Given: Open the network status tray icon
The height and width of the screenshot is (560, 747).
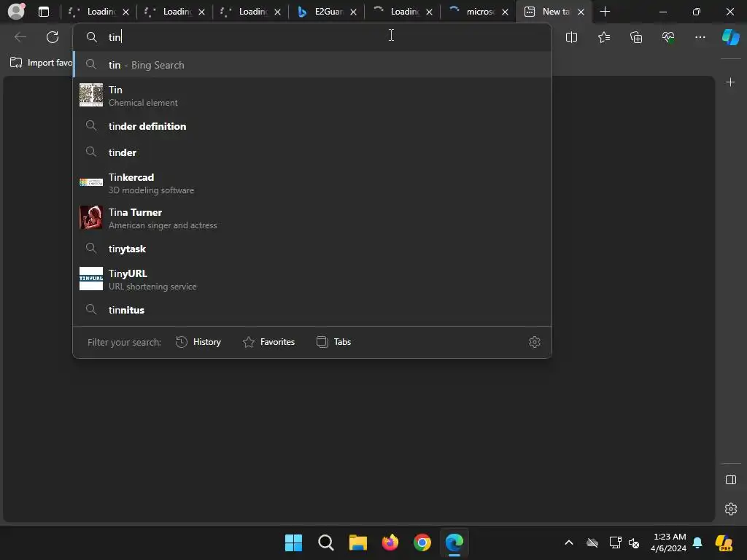Looking at the screenshot, I should (615, 542).
